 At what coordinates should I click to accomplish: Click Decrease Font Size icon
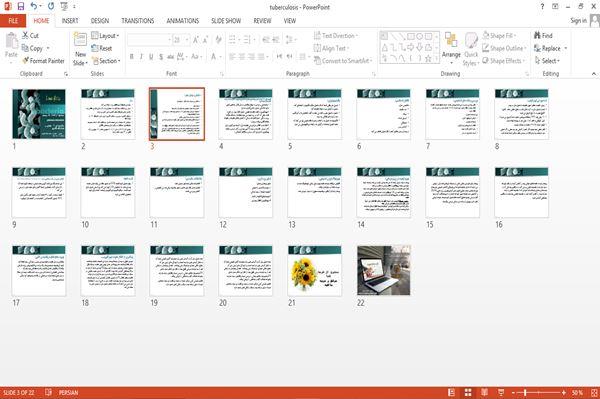(205, 40)
